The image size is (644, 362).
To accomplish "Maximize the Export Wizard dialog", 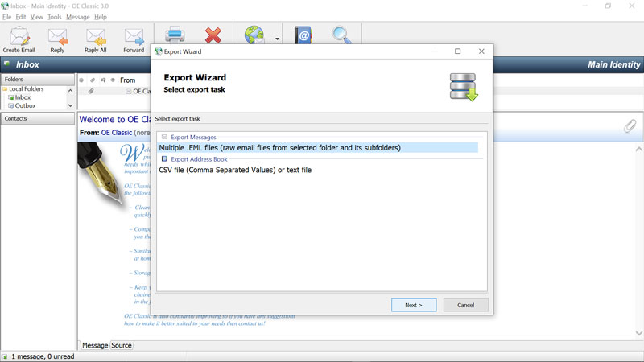I will pos(457,51).
